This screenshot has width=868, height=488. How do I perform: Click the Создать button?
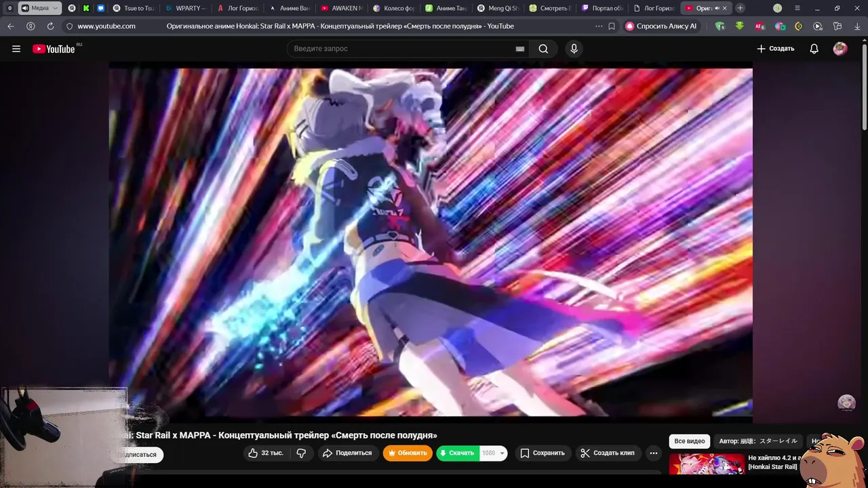click(775, 49)
